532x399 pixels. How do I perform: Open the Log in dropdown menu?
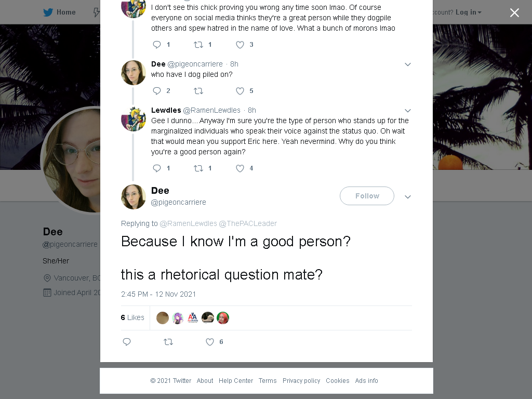point(468,12)
